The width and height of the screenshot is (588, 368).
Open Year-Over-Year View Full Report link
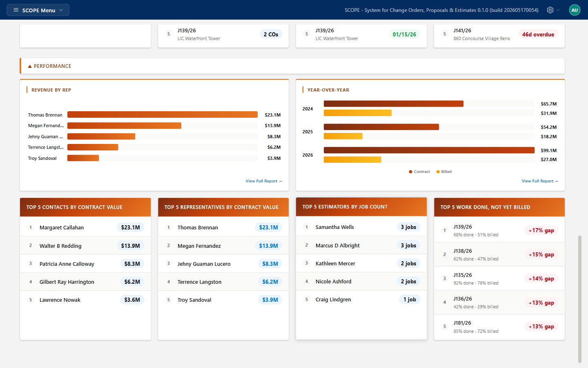(x=540, y=181)
